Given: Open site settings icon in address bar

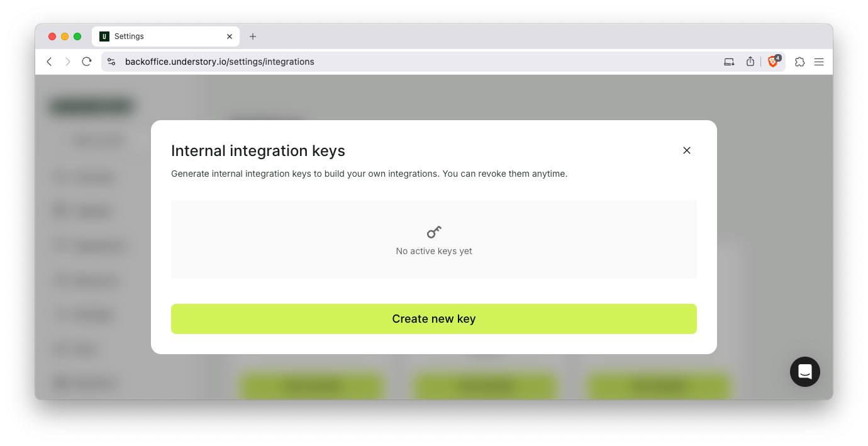Looking at the screenshot, I should 111,62.
